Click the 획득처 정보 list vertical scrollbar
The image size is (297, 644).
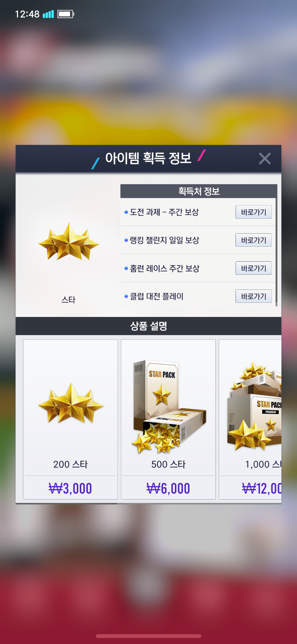[x=276, y=252]
